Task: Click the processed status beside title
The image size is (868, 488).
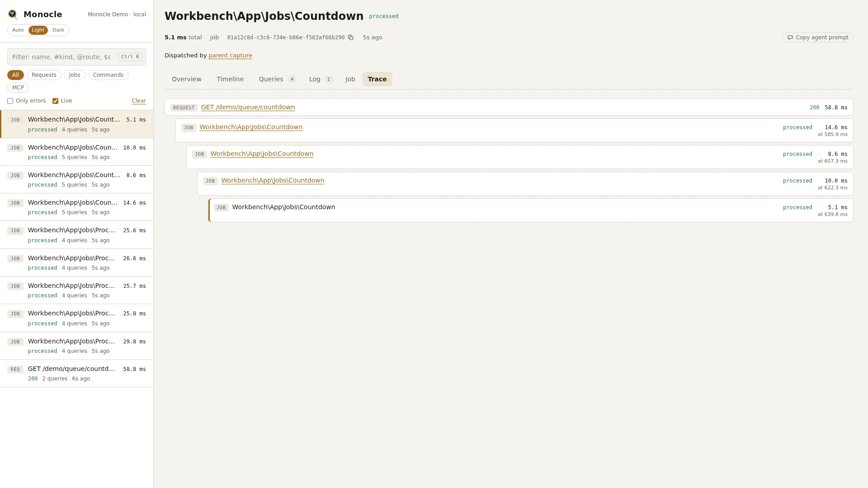Action: tap(383, 16)
